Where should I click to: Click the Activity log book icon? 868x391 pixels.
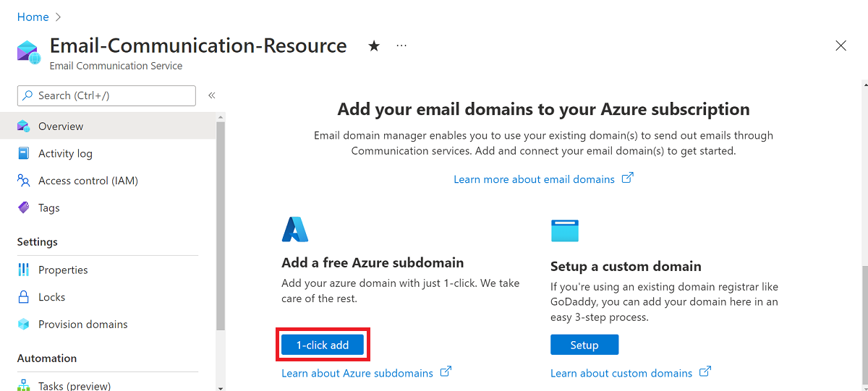[x=24, y=153]
